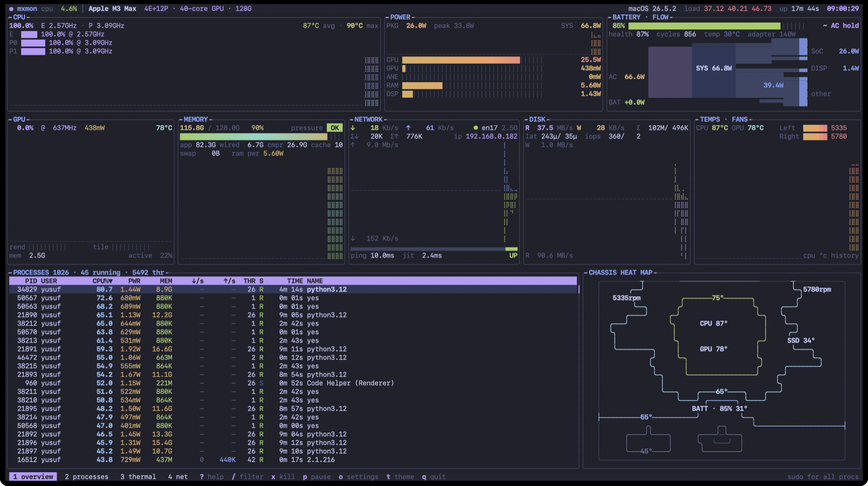
Task: Click the download arrow in Network panel
Action: pyautogui.click(x=353, y=128)
